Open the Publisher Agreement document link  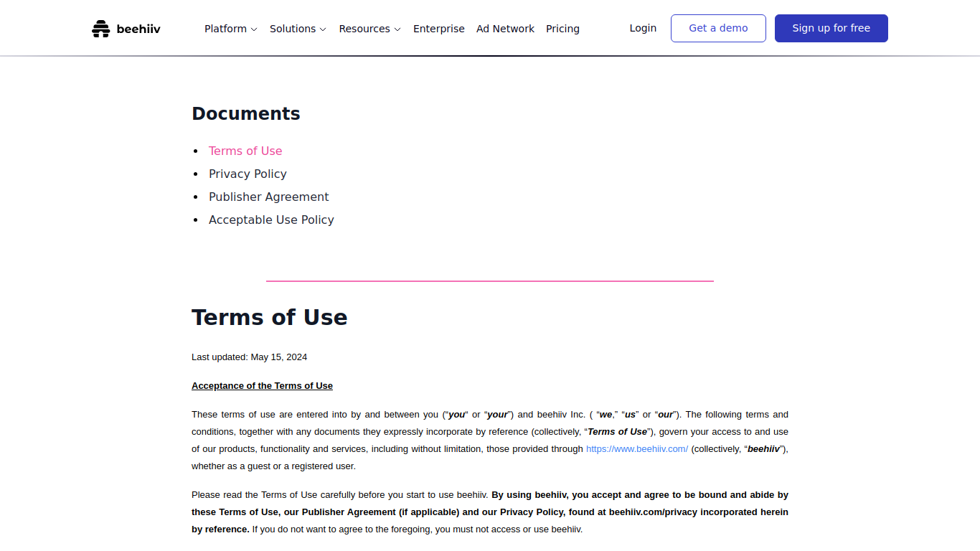269,197
